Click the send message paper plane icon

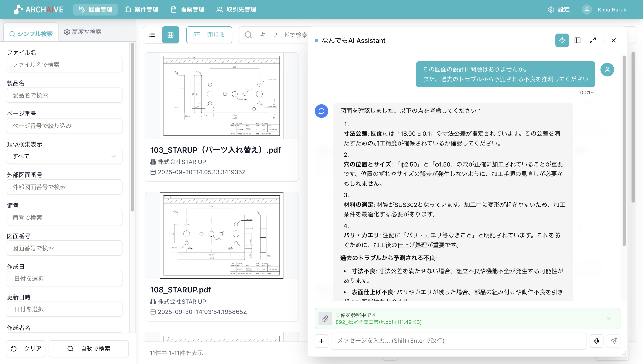coord(613,341)
